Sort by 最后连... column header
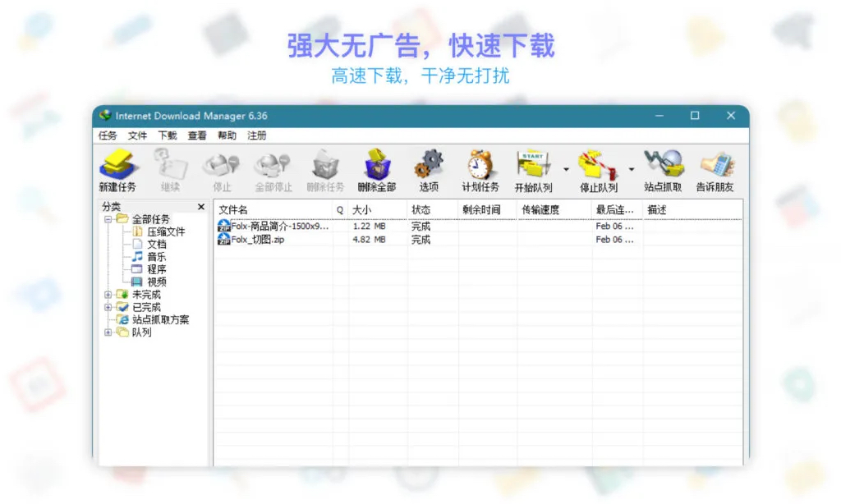The width and height of the screenshot is (841, 504). [x=618, y=210]
